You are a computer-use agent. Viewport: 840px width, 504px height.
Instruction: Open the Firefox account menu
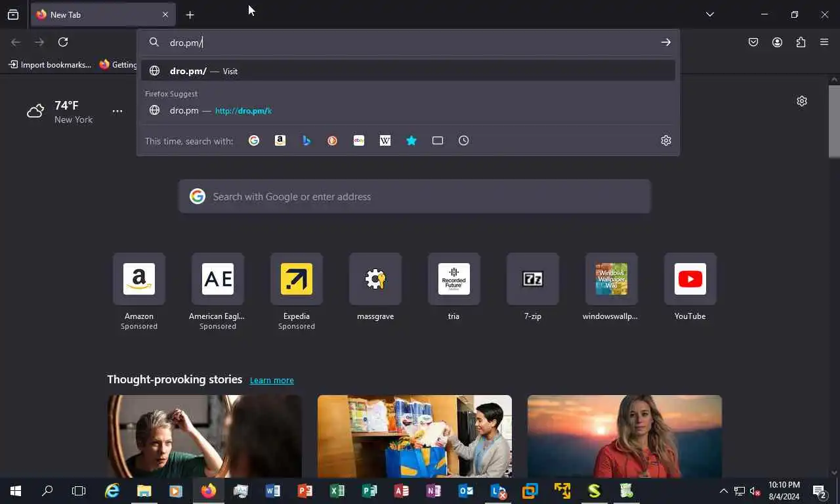click(777, 42)
